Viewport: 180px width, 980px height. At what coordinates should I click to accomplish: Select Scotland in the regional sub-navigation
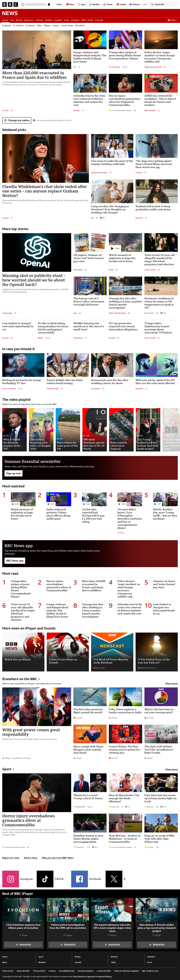30,26
